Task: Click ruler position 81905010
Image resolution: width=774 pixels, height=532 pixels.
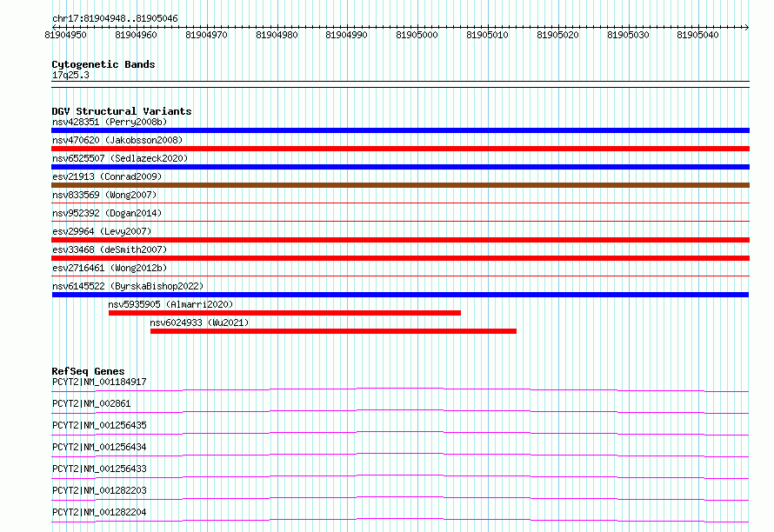Action: [x=487, y=35]
